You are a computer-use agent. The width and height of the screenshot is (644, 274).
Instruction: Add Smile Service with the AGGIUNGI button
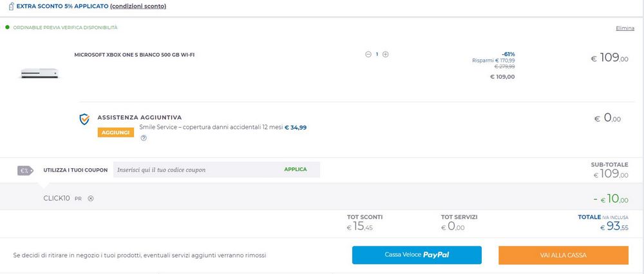(x=115, y=132)
